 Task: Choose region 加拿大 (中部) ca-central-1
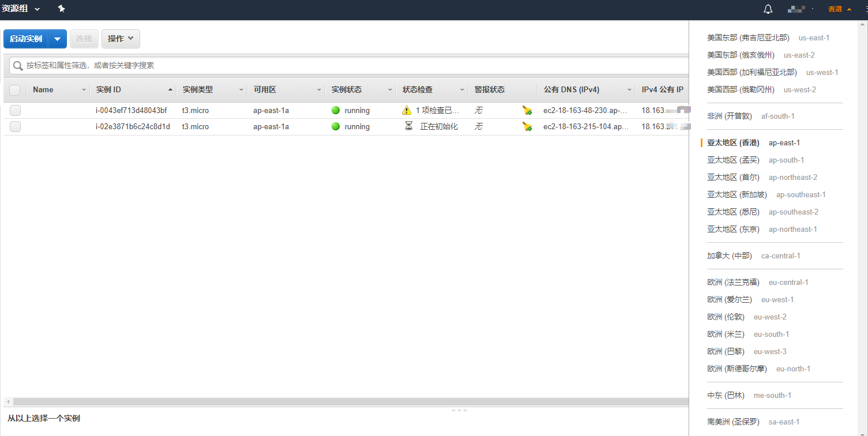tap(754, 255)
